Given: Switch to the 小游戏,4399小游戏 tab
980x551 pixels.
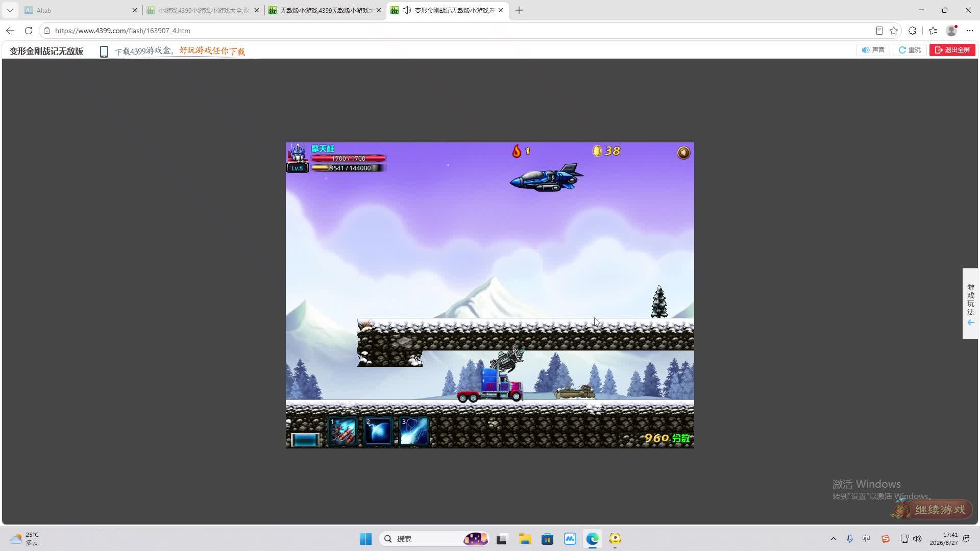Looking at the screenshot, I should (203, 10).
